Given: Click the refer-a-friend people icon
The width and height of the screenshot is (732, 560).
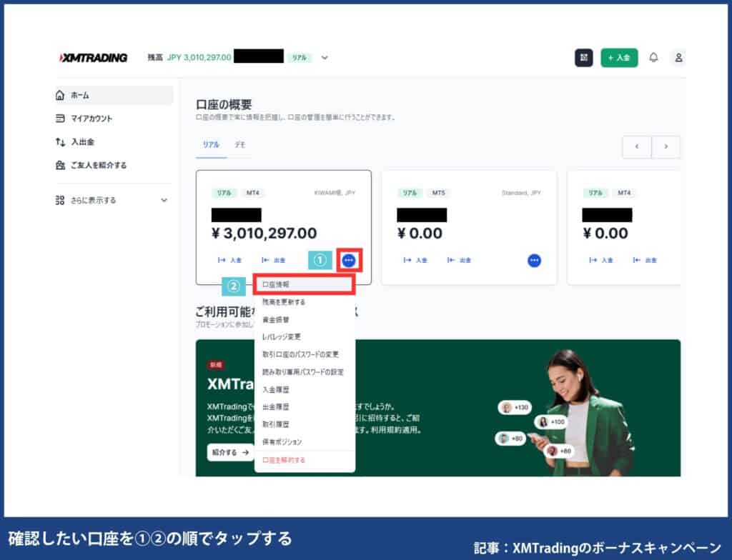Looking at the screenshot, I should (x=60, y=165).
